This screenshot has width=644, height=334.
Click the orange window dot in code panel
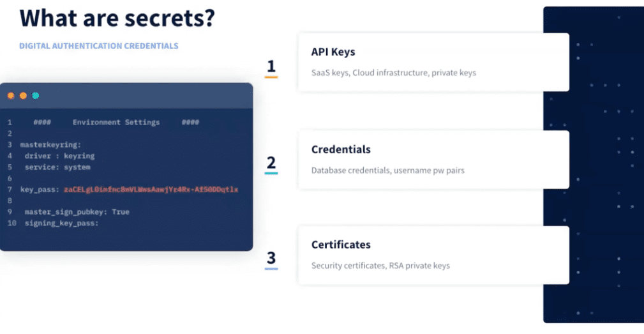(x=23, y=96)
